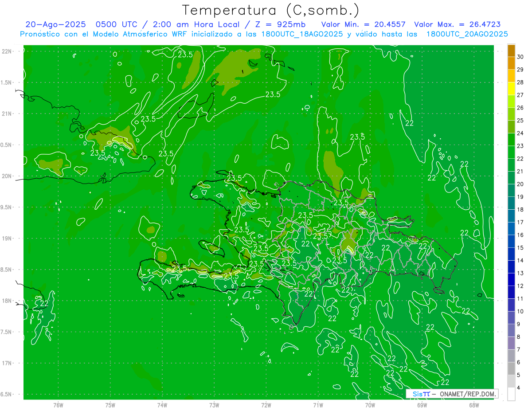Click the colorbar label "30"
Viewport: 532px width, 411px height.
(520, 57)
